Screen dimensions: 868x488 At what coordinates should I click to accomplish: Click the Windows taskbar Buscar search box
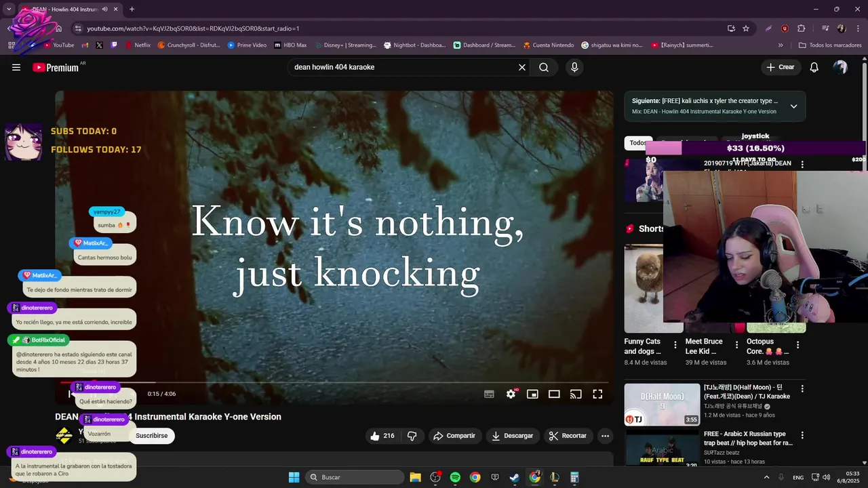coord(355,477)
